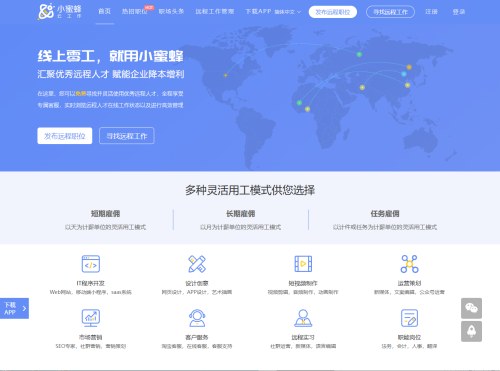Open 热招职位 in the navigation bar
Screen dimensions: 500x371
point(134,11)
